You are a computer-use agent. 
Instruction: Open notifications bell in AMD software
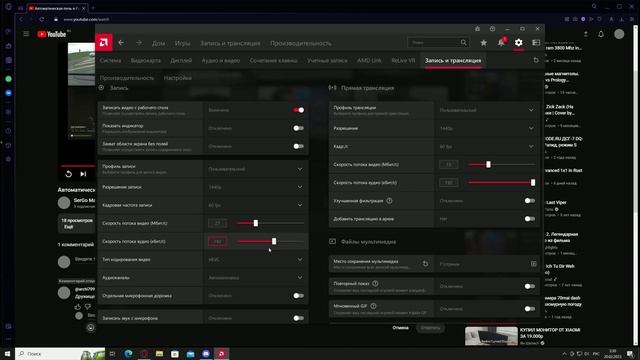(x=501, y=42)
